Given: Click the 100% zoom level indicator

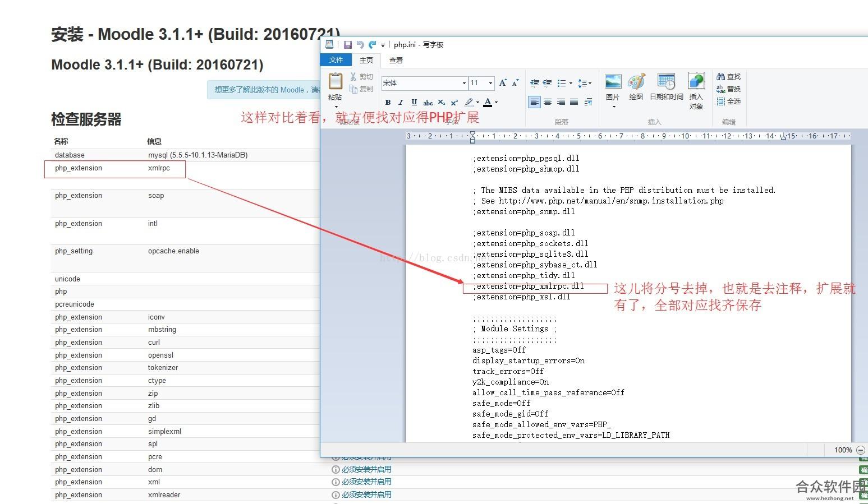Looking at the screenshot, I should [x=843, y=450].
